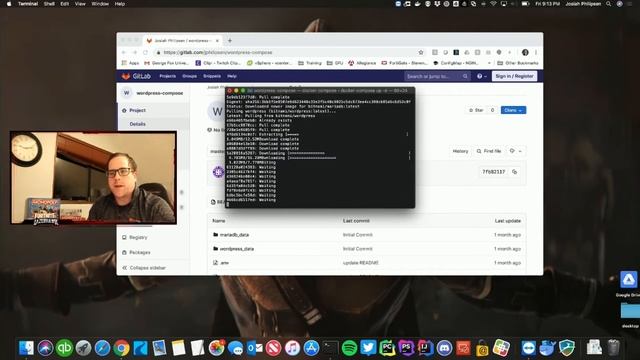Open Details under Project sidebar

pyautogui.click(x=138, y=124)
